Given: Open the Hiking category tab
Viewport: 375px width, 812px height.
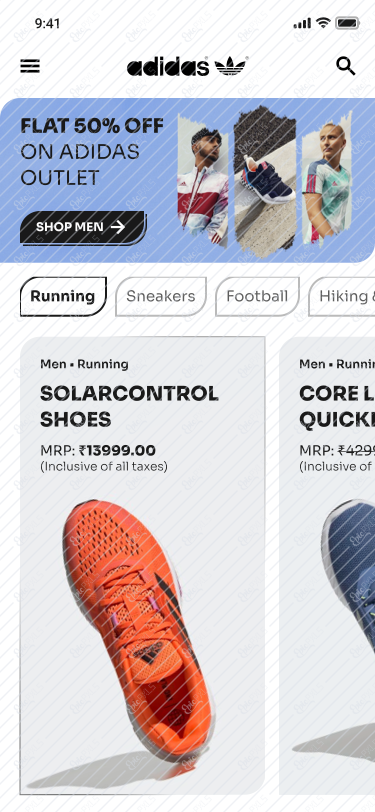Looking at the screenshot, I should (342, 296).
